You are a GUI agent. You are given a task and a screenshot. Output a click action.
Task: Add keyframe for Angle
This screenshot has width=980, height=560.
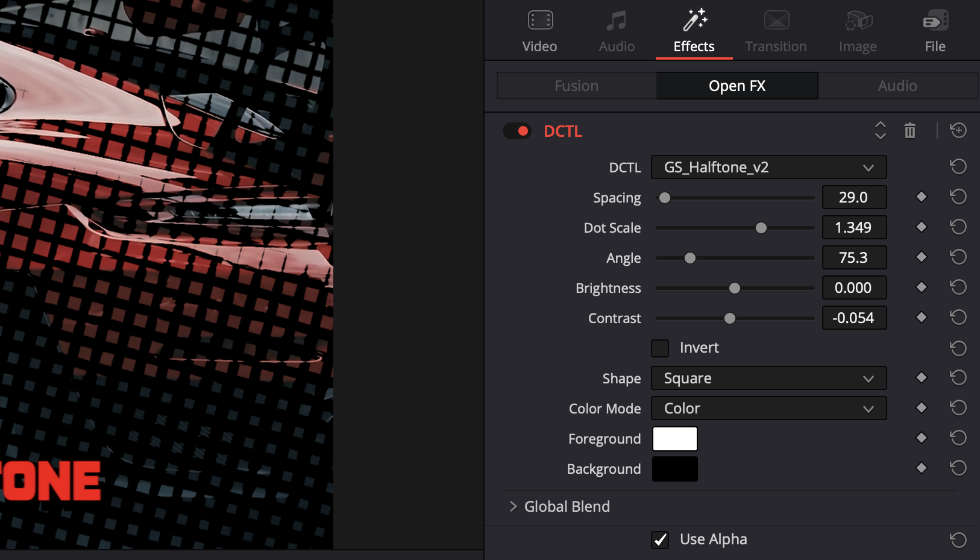[921, 257]
